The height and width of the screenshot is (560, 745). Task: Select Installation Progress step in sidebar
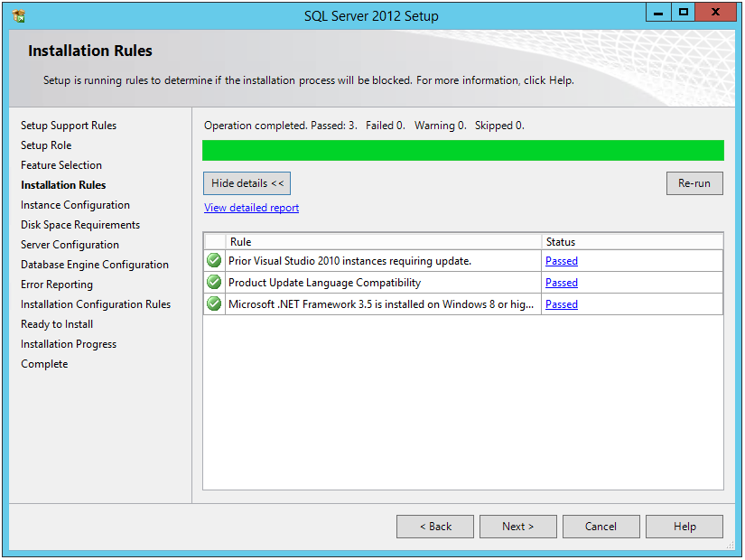tap(69, 344)
